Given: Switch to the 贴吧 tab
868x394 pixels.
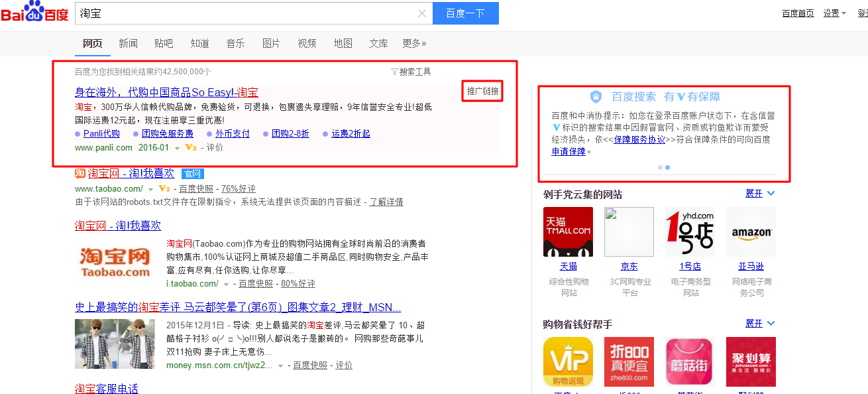Looking at the screenshot, I should tap(164, 43).
